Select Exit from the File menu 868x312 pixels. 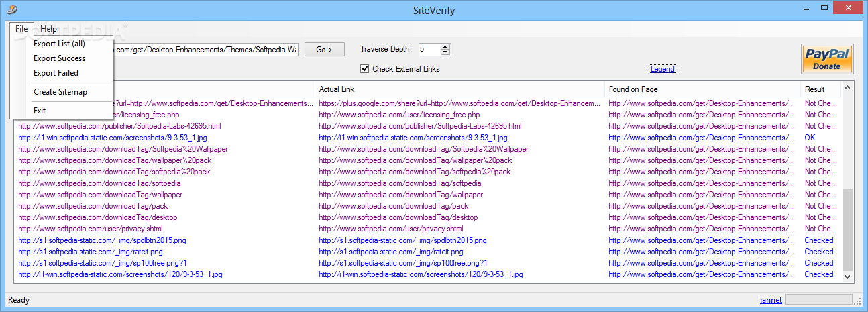(40, 111)
